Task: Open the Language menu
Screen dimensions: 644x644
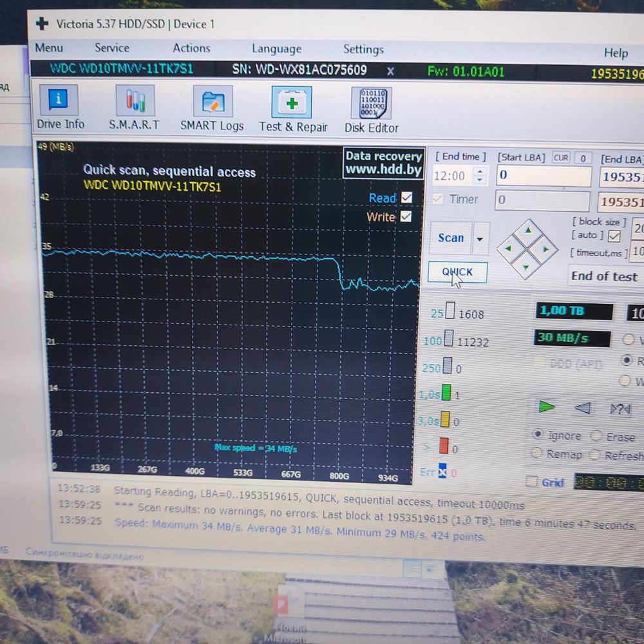Action: tap(276, 49)
